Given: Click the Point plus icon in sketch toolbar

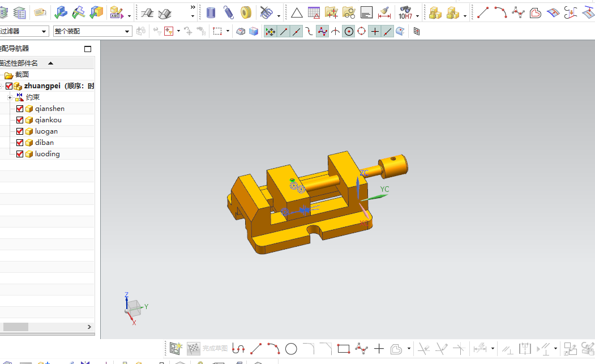Looking at the screenshot, I should pyautogui.click(x=379, y=349).
